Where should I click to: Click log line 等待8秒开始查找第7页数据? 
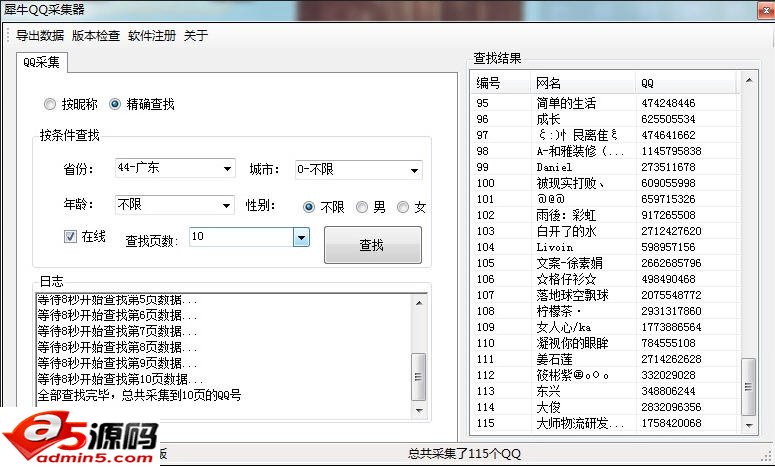coord(117,331)
